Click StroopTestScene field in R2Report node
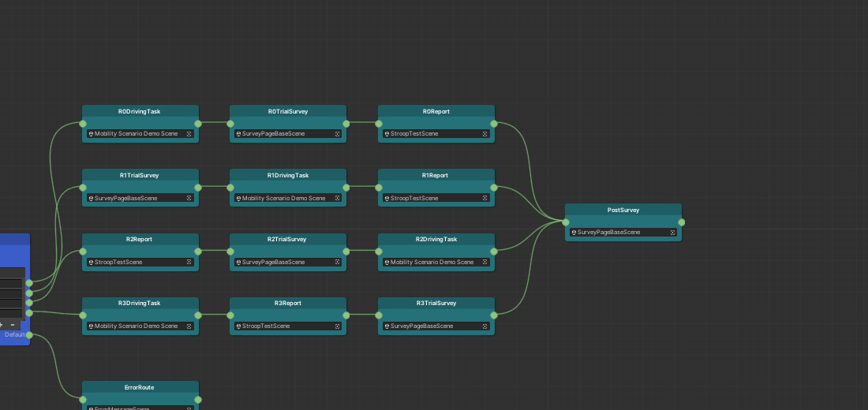The width and height of the screenshot is (868, 410). click(140, 263)
